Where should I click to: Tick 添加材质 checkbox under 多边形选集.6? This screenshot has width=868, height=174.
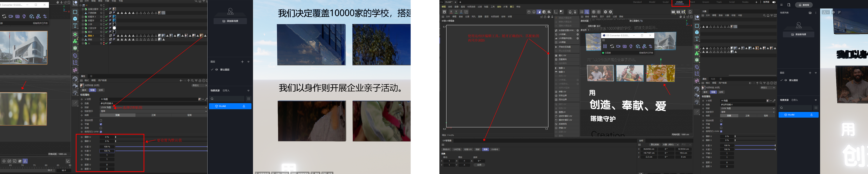tap(101, 120)
